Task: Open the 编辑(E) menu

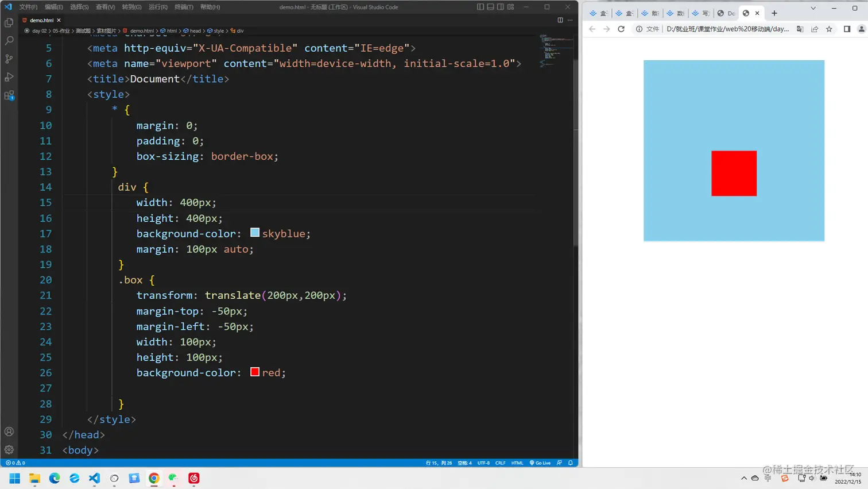Action: pos(54,7)
